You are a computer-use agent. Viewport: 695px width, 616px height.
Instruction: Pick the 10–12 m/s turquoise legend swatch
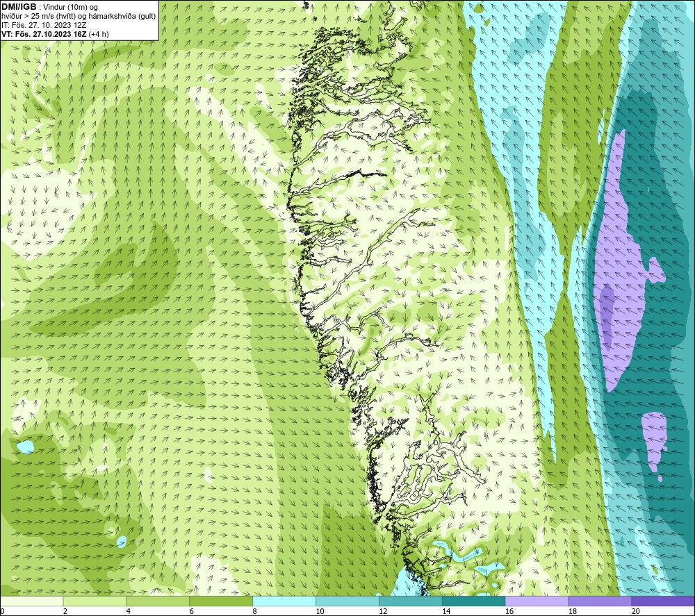tap(347, 601)
